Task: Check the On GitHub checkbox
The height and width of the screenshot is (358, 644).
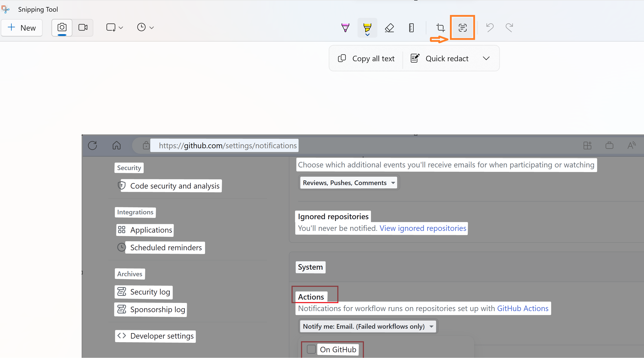Action: (x=311, y=349)
